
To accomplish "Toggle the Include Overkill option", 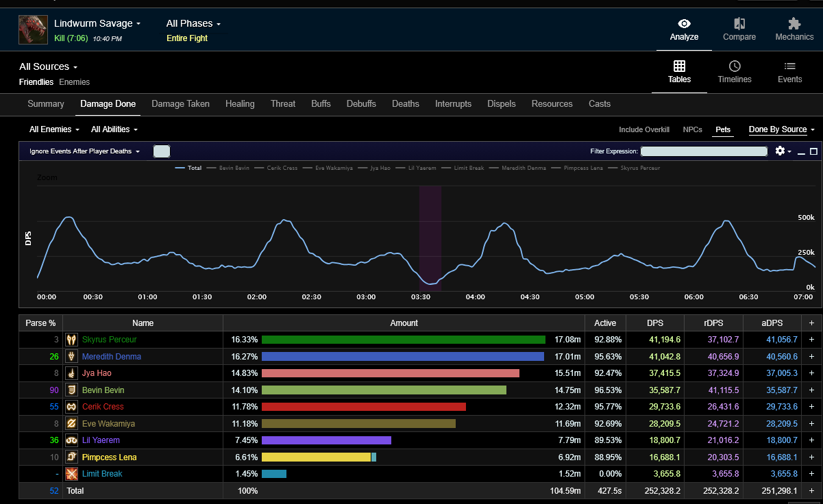I will coord(644,129).
